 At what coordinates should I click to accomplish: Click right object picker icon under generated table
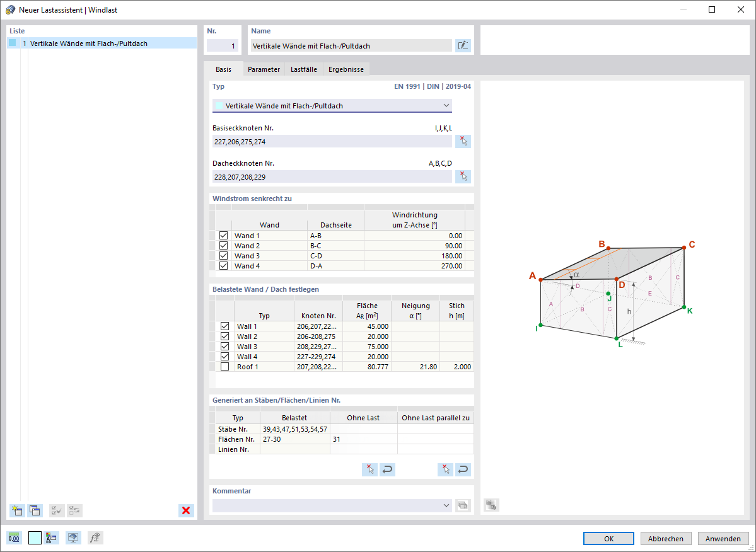pos(446,469)
